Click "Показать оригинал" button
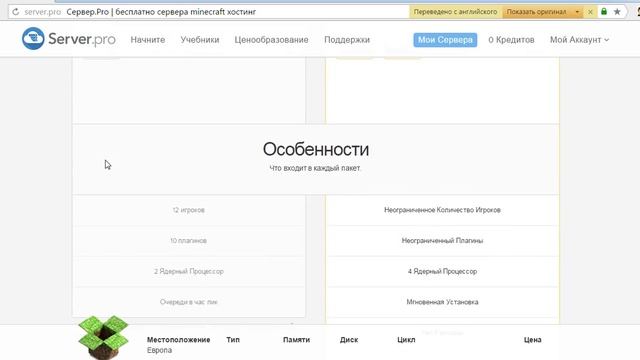The width and height of the screenshot is (640, 360). pyautogui.click(x=536, y=12)
